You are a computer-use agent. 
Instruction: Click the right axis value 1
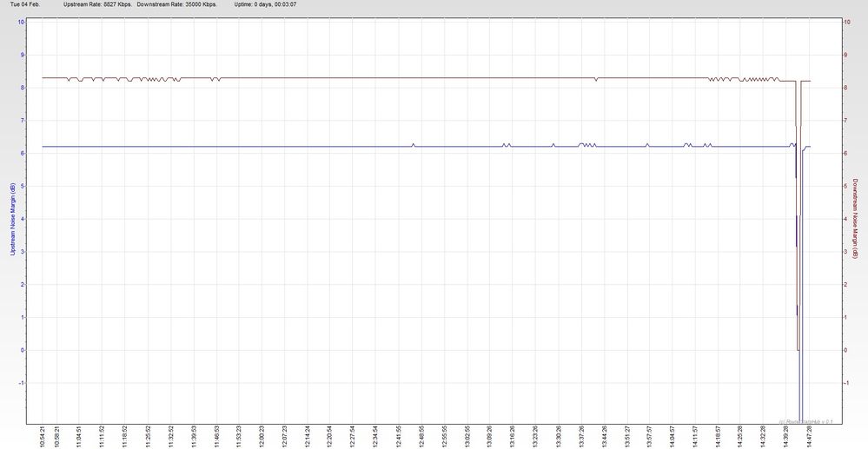pos(845,317)
